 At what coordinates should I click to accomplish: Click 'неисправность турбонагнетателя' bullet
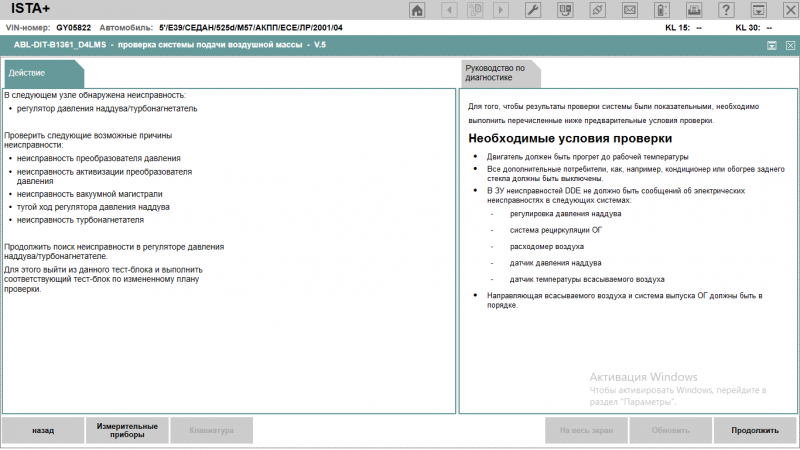tap(80, 220)
